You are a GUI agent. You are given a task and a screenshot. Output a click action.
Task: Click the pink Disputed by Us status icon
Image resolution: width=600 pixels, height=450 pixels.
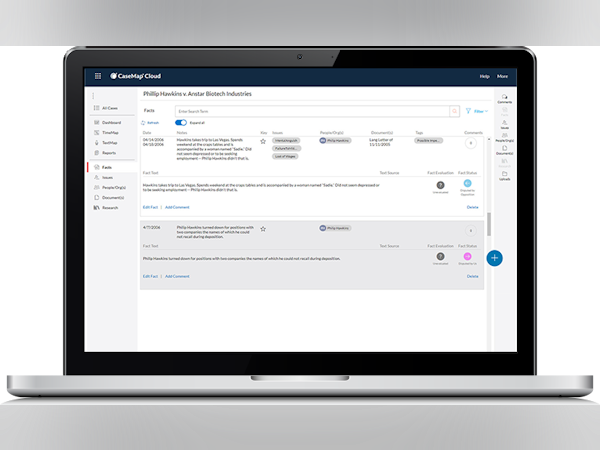[467, 256]
